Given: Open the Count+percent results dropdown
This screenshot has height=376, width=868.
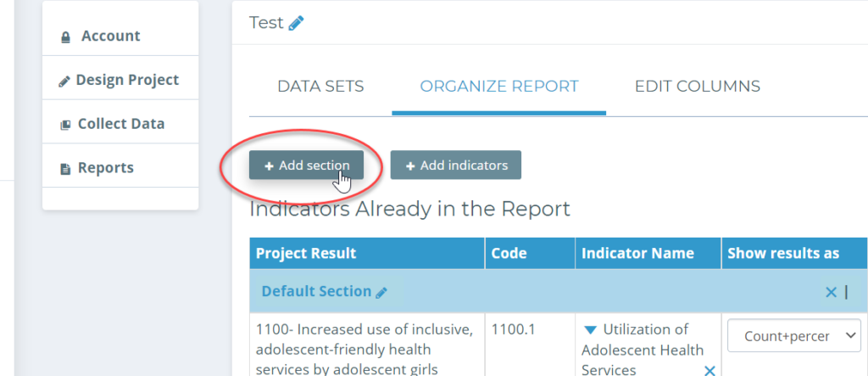Looking at the screenshot, I should 793,335.
